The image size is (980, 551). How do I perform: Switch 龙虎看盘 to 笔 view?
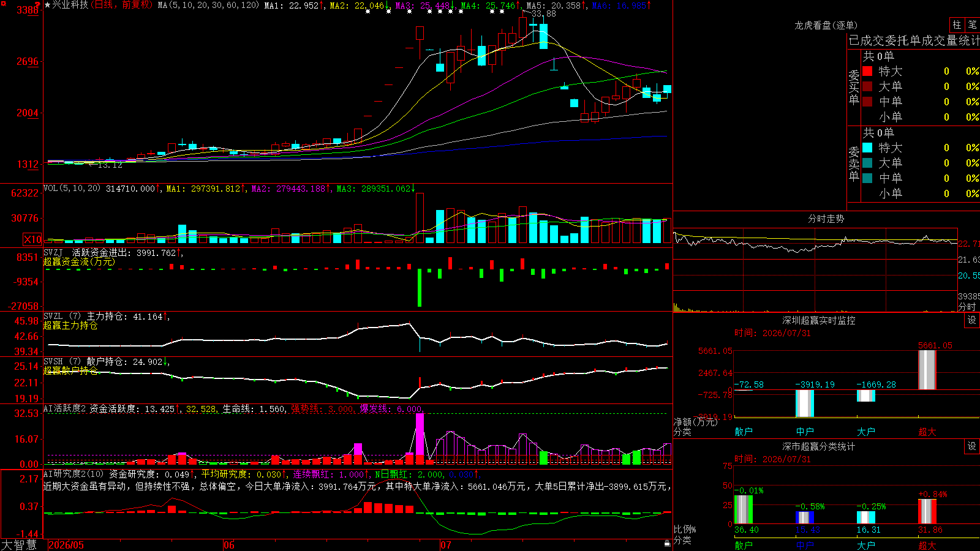point(972,24)
